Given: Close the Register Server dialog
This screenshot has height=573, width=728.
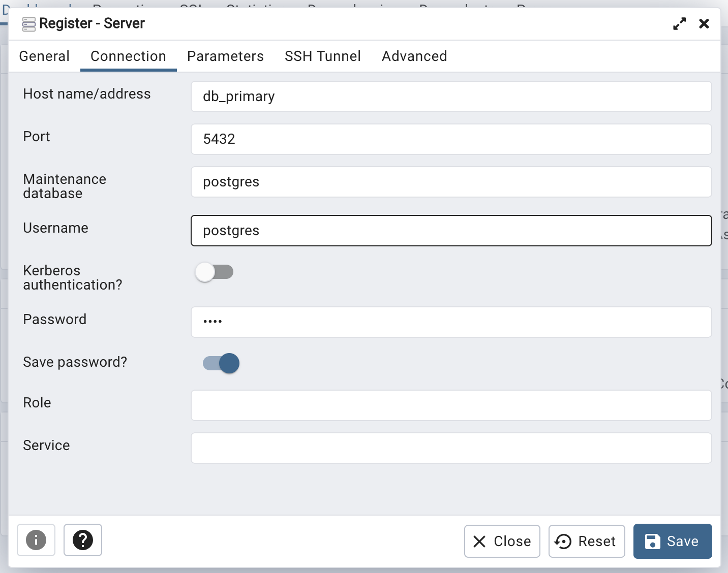Looking at the screenshot, I should [x=502, y=541].
